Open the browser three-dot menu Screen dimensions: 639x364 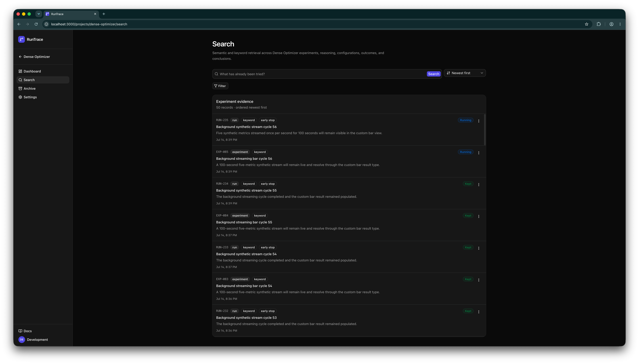pyautogui.click(x=620, y=24)
